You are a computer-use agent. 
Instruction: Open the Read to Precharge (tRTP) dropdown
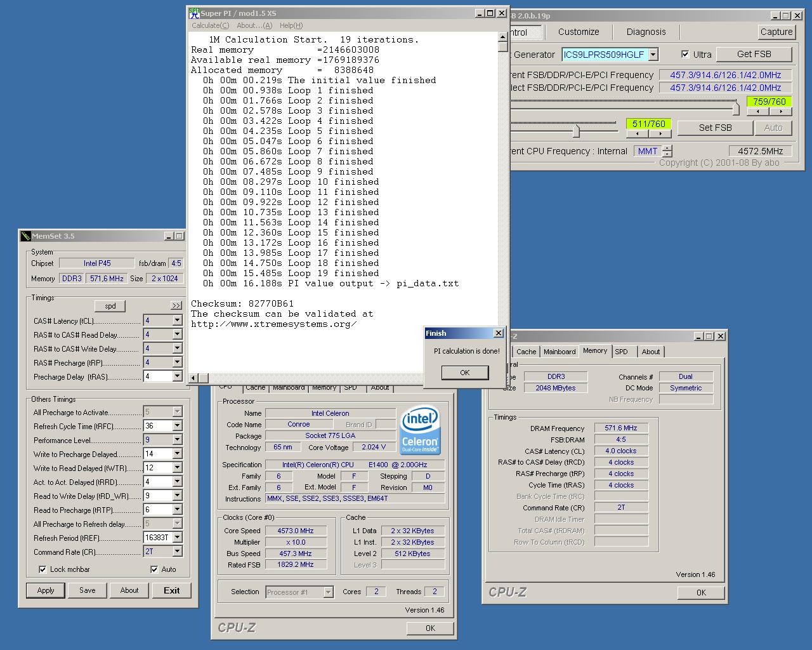[x=177, y=510]
